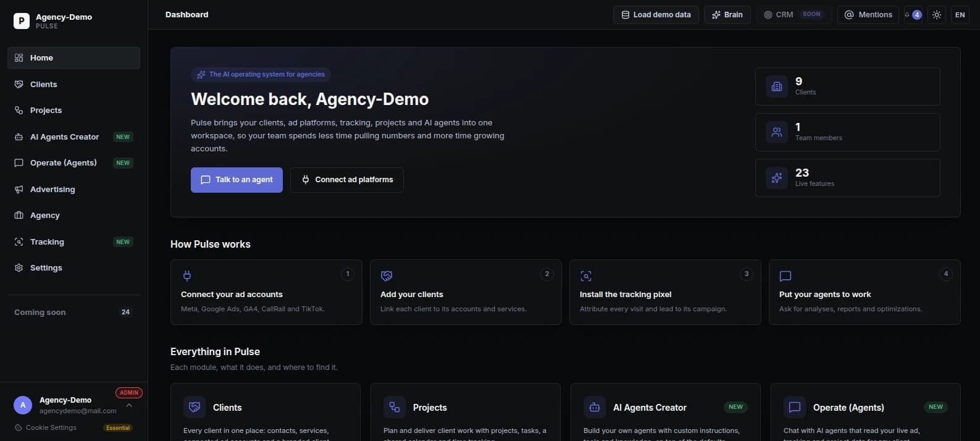Click the people icon beside Team members
Screen dimensions: 980x441
point(777,132)
